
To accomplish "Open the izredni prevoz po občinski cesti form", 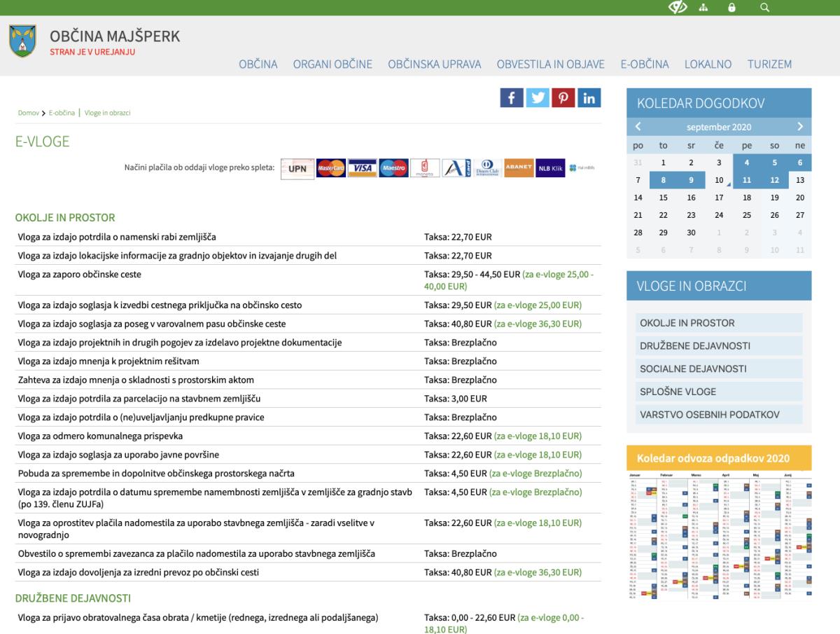I will point(139,572).
